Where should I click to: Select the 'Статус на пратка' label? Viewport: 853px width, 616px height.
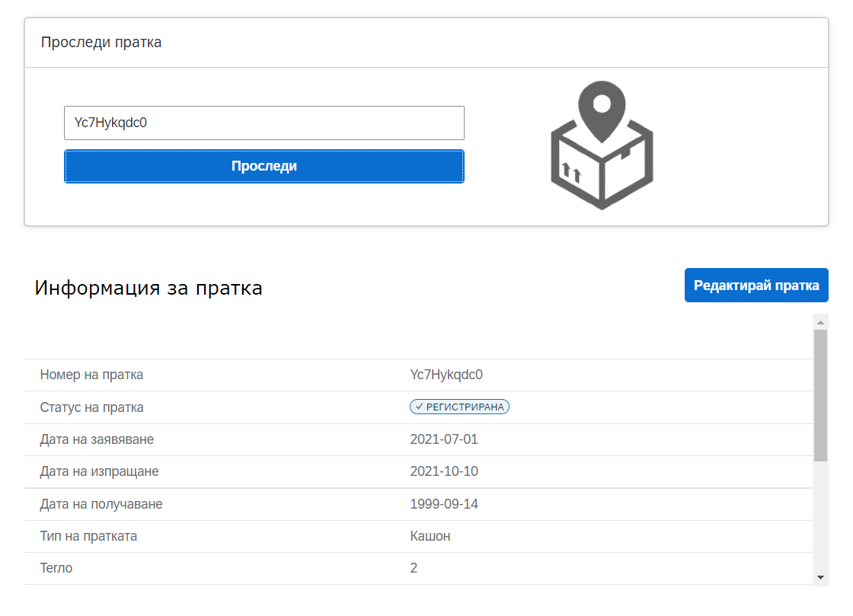pyautogui.click(x=91, y=407)
